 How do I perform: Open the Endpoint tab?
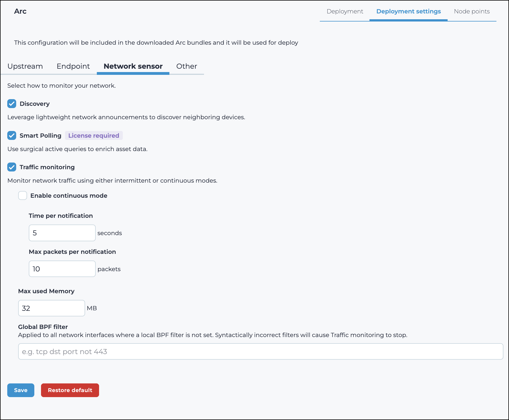pyautogui.click(x=73, y=66)
